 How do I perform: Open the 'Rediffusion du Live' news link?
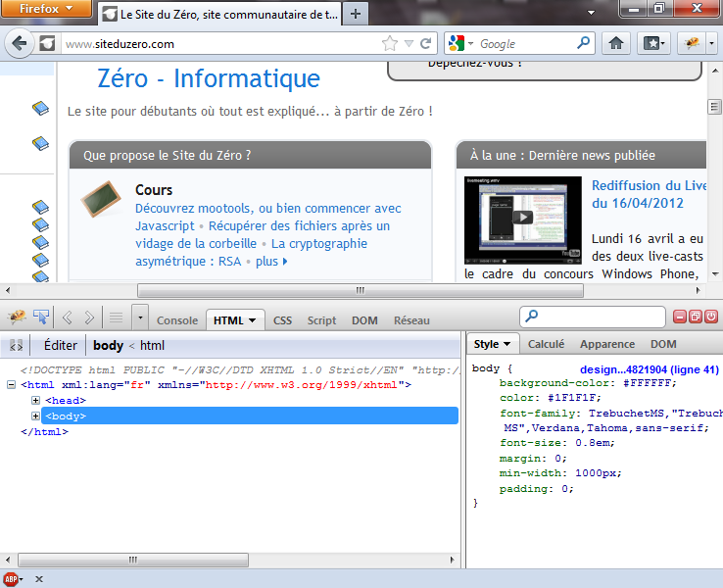pos(649,185)
